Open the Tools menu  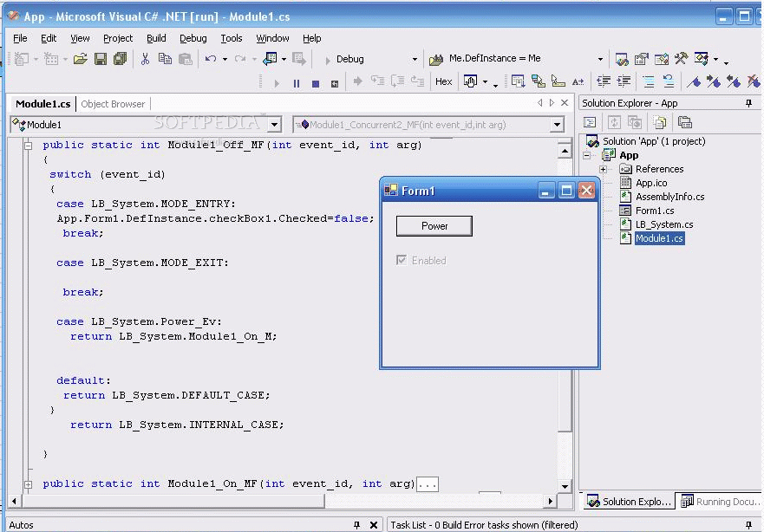[x=231, y=38]
